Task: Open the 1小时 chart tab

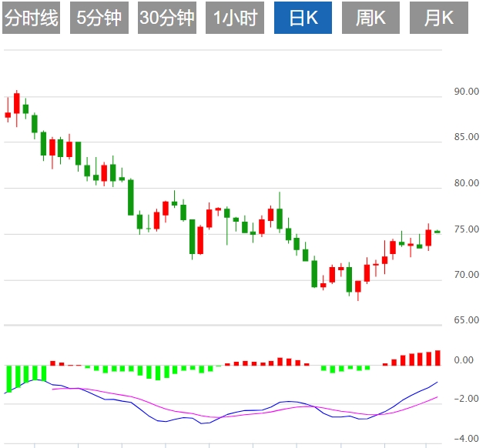Action: tap(235, 18)
